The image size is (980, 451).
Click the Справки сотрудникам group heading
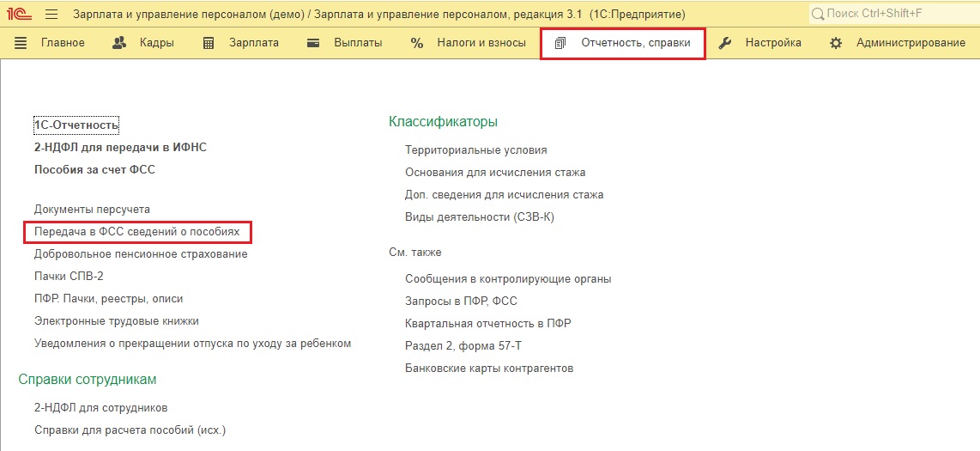click(88, 380)
